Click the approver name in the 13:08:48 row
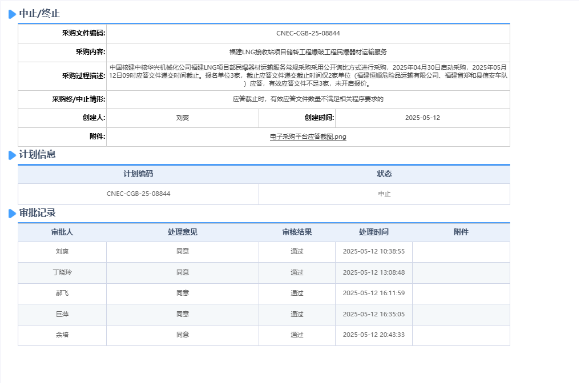Screen dimensions: 579x383 click(x=62, y=273)
